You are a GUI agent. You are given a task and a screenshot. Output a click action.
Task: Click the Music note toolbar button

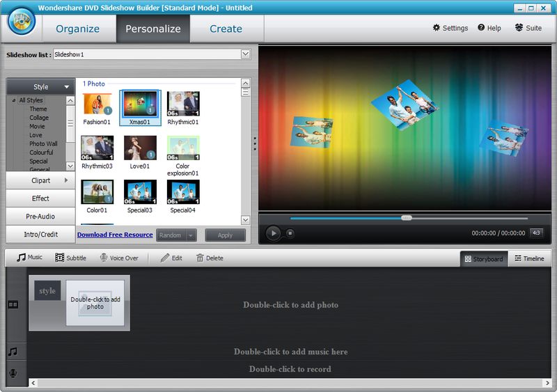tap(29, 258)
